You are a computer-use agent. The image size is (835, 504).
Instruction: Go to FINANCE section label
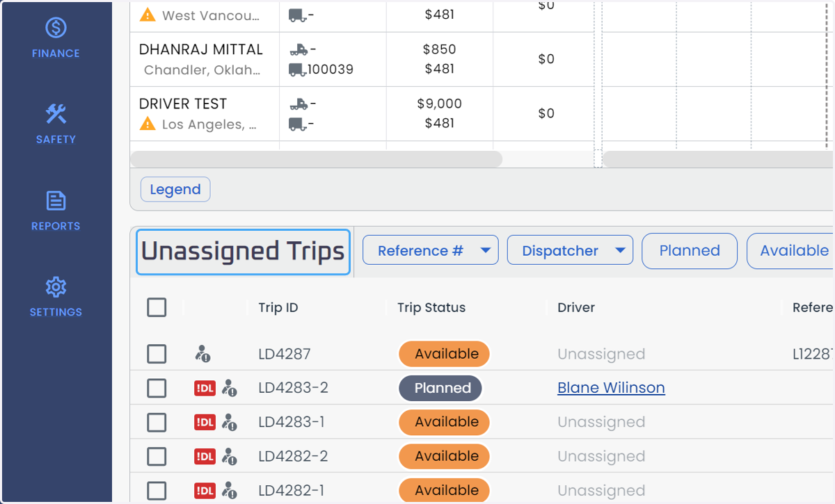pyautogui.click(x=56, y=54)
